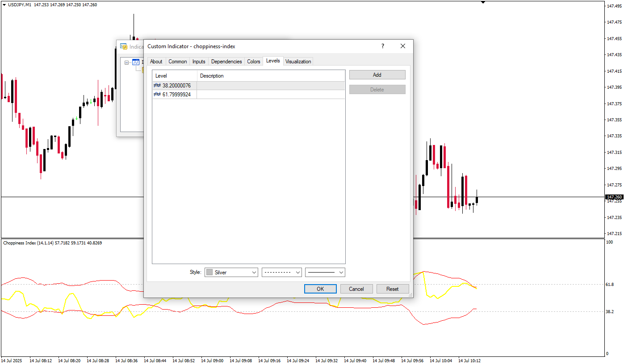
Task: Click the Silver color swatch
Action: click(209, 273)
